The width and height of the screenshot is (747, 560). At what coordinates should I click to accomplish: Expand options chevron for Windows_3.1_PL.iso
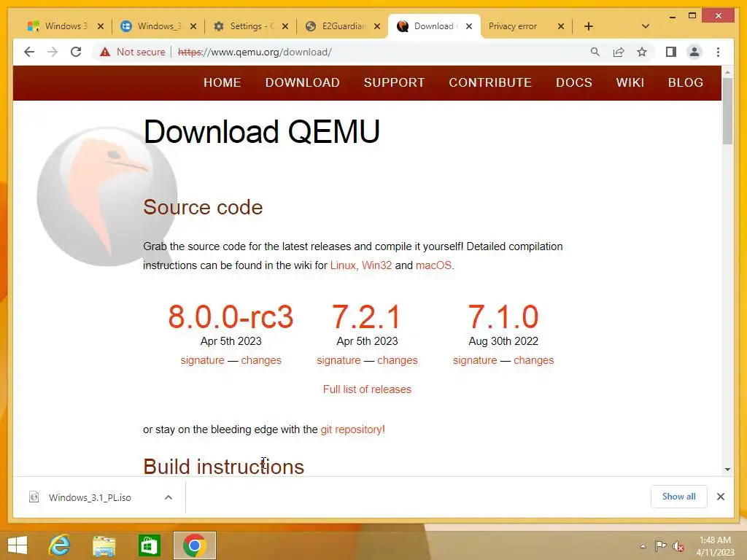point(169,497)
